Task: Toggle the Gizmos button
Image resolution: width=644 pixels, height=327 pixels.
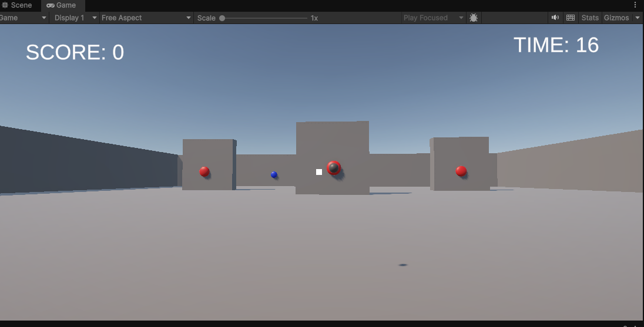Action: (x=616, y=18)
